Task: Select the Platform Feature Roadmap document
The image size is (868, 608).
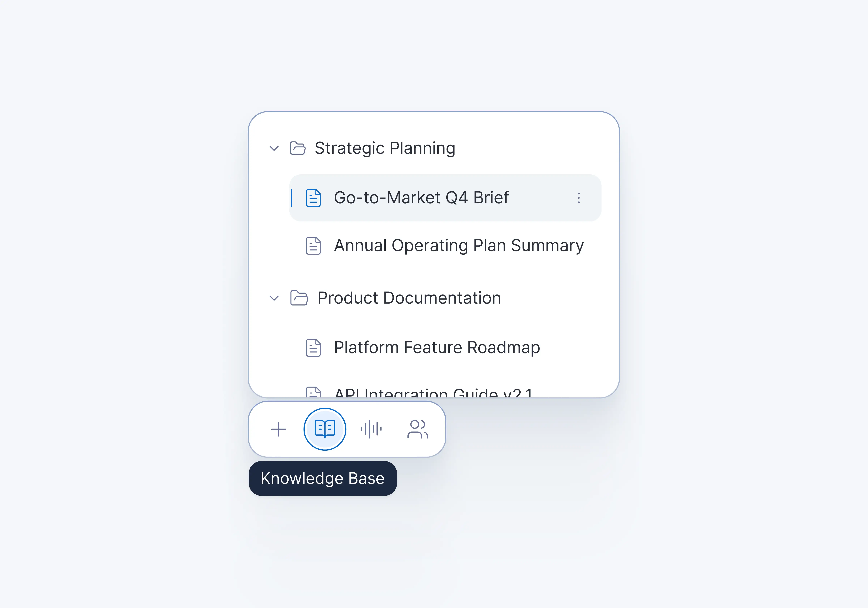Action: [437, 347]
